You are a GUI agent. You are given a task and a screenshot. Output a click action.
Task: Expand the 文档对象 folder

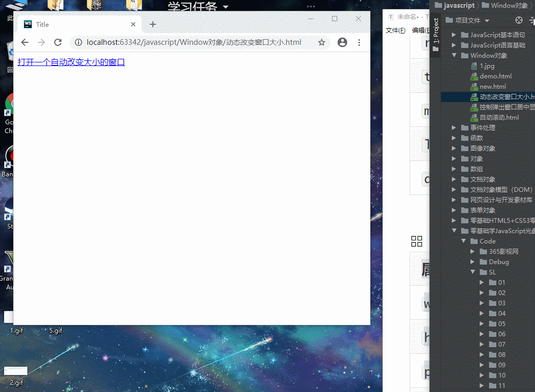click(454, 179)
